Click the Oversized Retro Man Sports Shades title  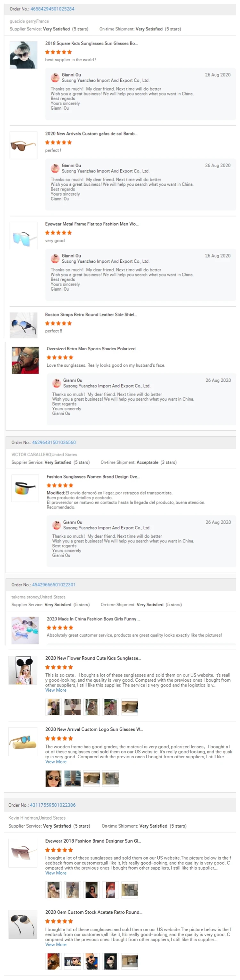pyautogui.click(x=93, y=348)
